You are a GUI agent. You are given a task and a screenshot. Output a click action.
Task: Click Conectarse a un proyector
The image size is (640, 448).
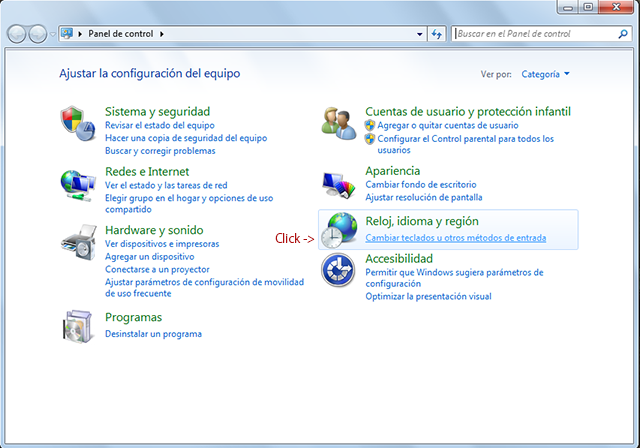click(157, 269)
